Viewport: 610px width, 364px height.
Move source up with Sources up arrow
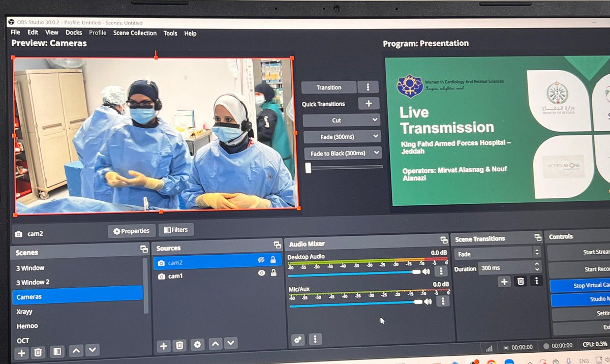[x=215, y=344]
